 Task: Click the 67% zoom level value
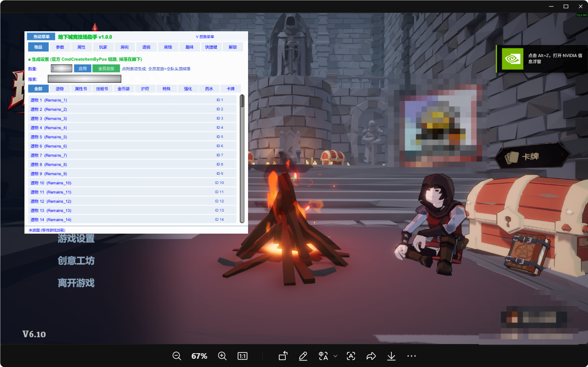tap(199, 356)
